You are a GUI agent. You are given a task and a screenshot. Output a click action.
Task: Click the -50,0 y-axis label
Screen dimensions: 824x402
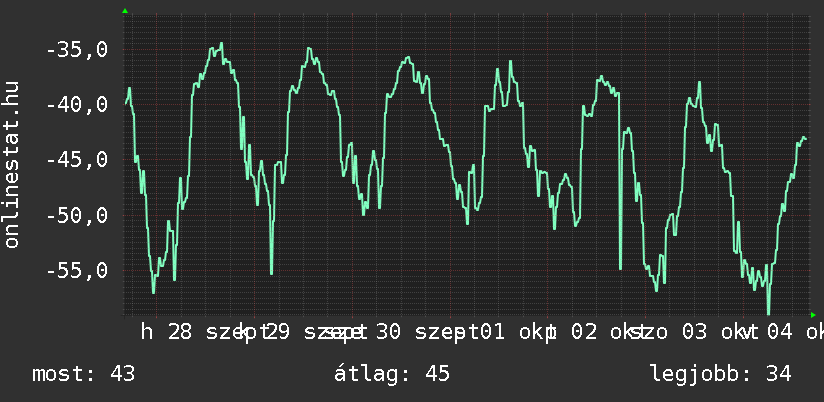[77, 215]
